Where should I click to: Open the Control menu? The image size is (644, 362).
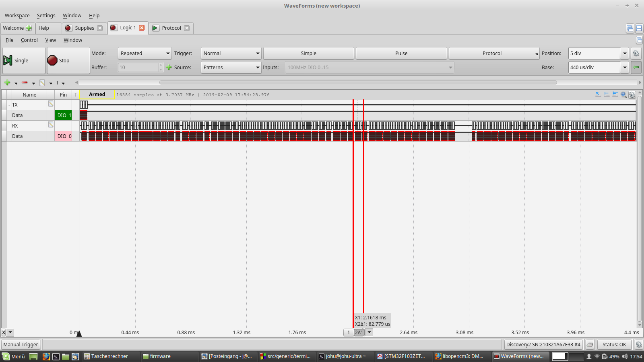click(29, 40)
